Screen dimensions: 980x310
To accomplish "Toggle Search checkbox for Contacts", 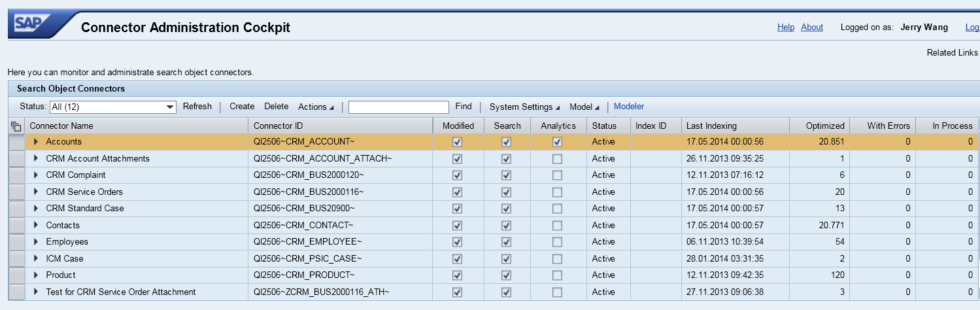I will point(507,225).
